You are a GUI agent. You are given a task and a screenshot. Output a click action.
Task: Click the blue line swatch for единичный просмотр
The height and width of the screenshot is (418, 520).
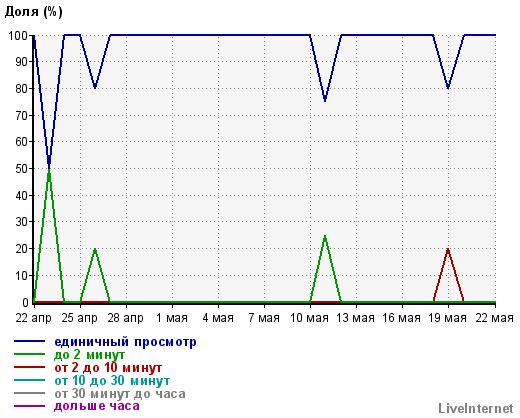[x=29, y=341]
